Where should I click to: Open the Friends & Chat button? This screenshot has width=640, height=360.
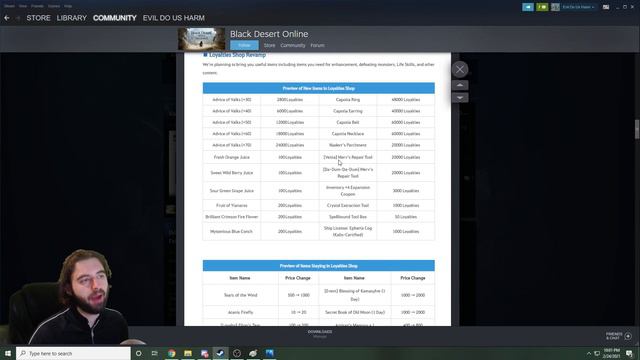click(x=619, y=336)
